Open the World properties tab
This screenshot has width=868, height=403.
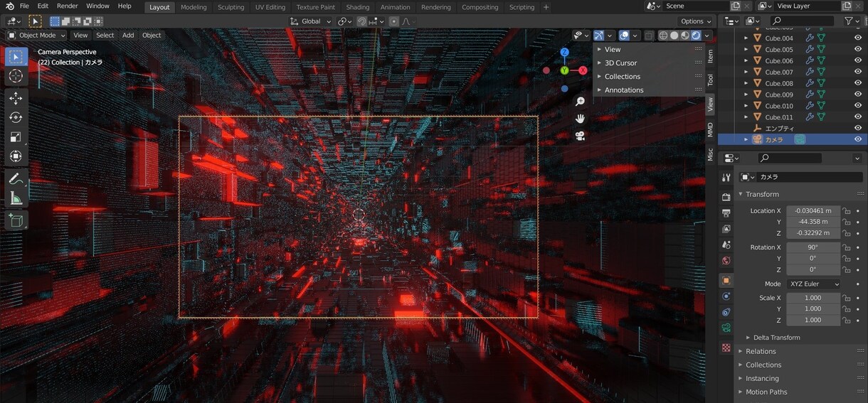726,261
